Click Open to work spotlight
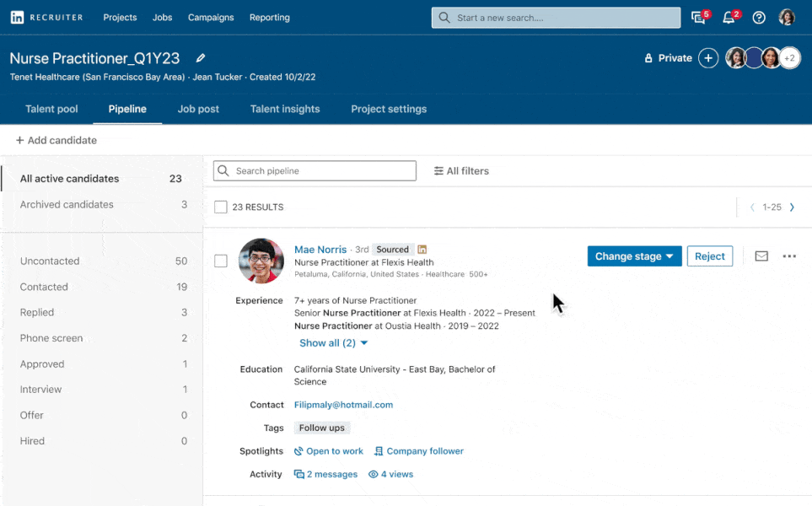812x506 pixels. tap(328, 451)
